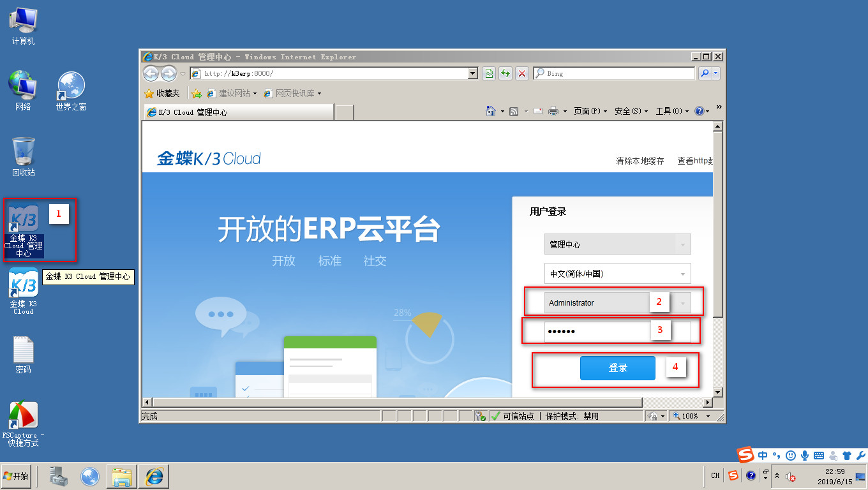Click the add-to-favorites-bar star arrow icon
868x490 pixels.
click(x=197, y=93)
